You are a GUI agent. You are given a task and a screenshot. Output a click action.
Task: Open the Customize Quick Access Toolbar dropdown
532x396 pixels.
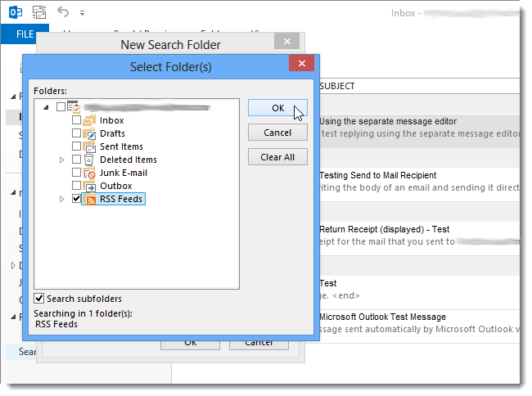[x=82, y=13]
